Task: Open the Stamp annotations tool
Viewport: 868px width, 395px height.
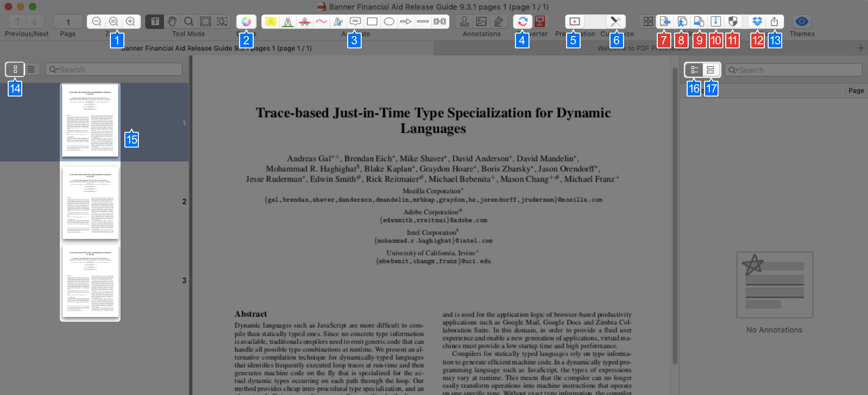Action: point(464,22)
